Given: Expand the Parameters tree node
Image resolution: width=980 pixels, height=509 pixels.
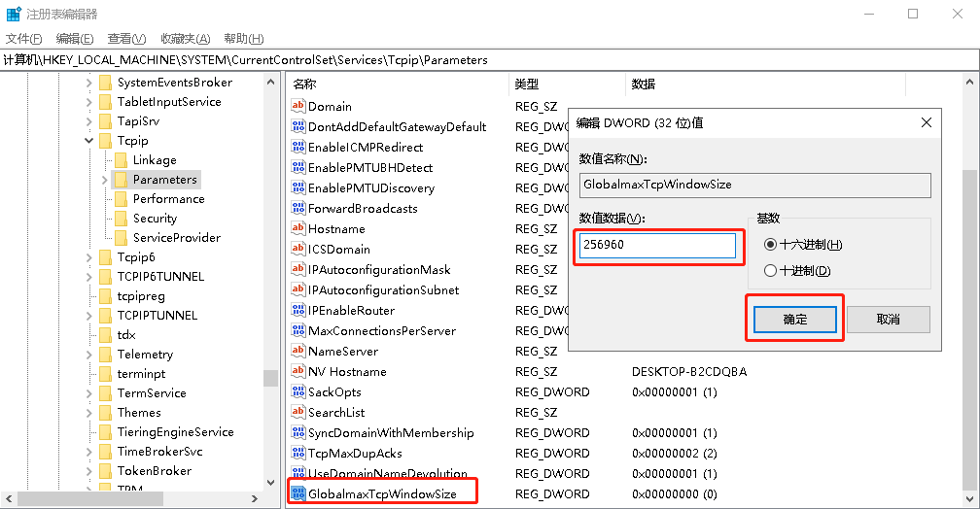Looking at the screenshot, I should [105, 180].
